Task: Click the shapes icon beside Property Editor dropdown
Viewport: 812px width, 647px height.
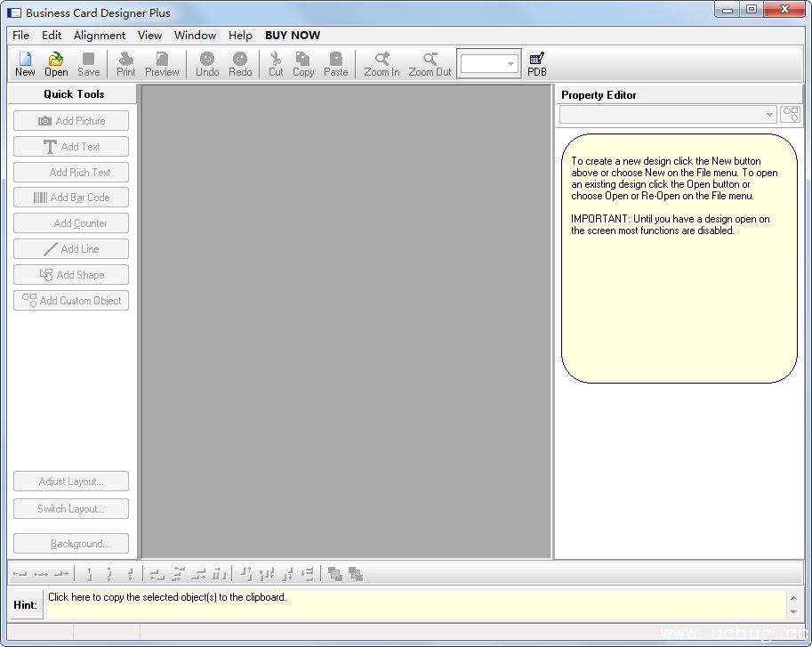Action: point(790,115)
